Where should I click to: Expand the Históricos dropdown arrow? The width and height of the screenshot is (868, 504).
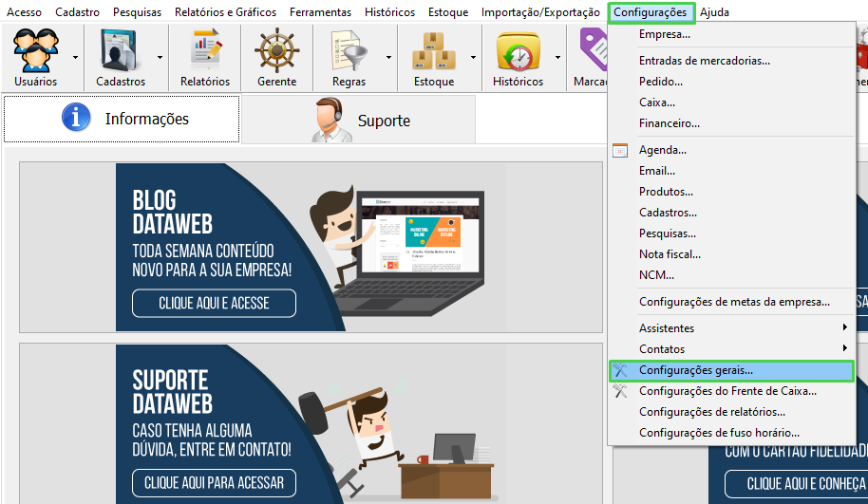tap(557, 58)
